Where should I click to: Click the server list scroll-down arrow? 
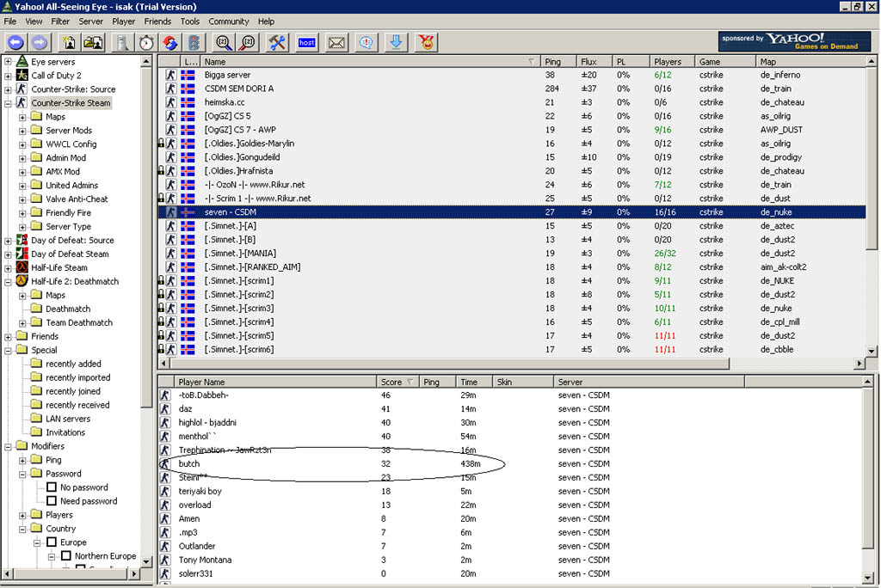[x=872, y=351]
